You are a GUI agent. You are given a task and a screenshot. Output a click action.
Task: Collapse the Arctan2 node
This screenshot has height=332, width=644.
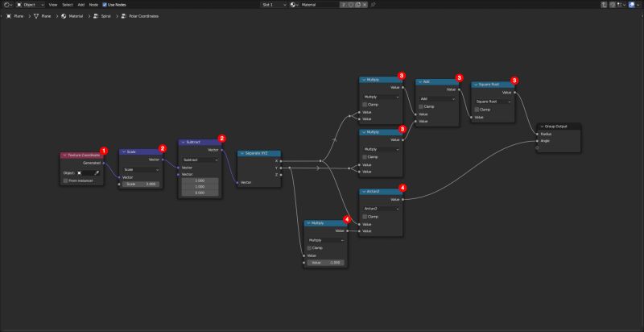364,192
